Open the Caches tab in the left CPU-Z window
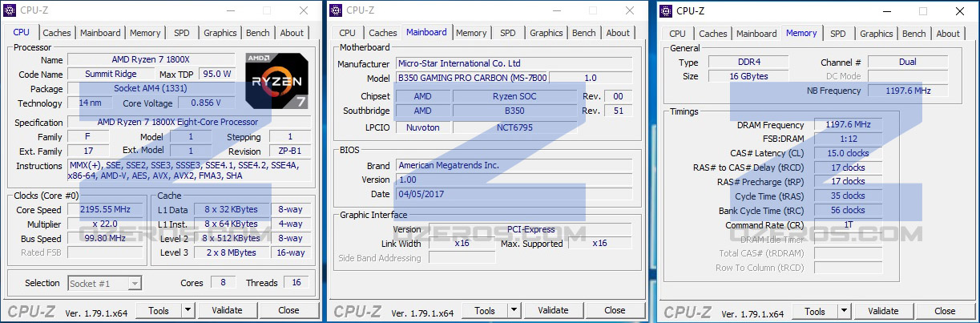 pos(57,33)
